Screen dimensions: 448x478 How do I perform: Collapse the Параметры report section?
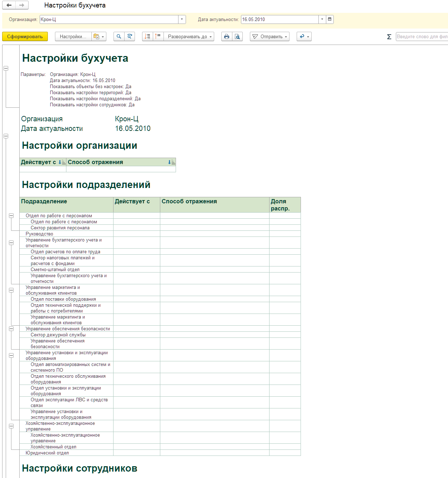6,68
